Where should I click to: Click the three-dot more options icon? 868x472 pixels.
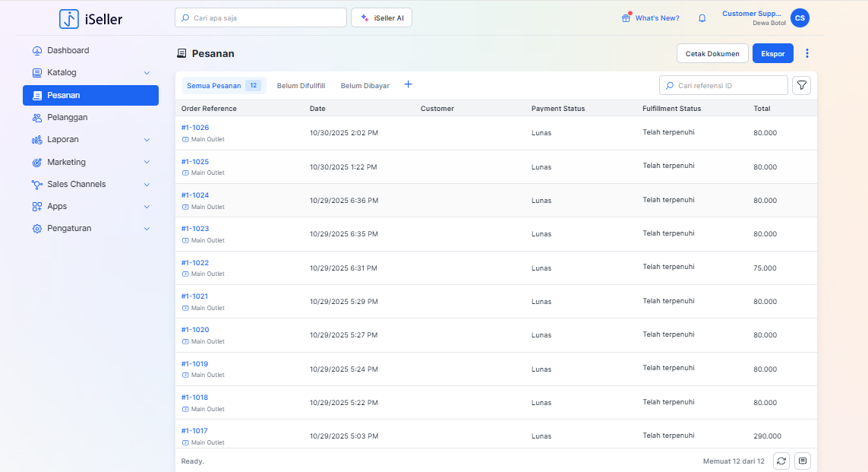tap(807, 53)
